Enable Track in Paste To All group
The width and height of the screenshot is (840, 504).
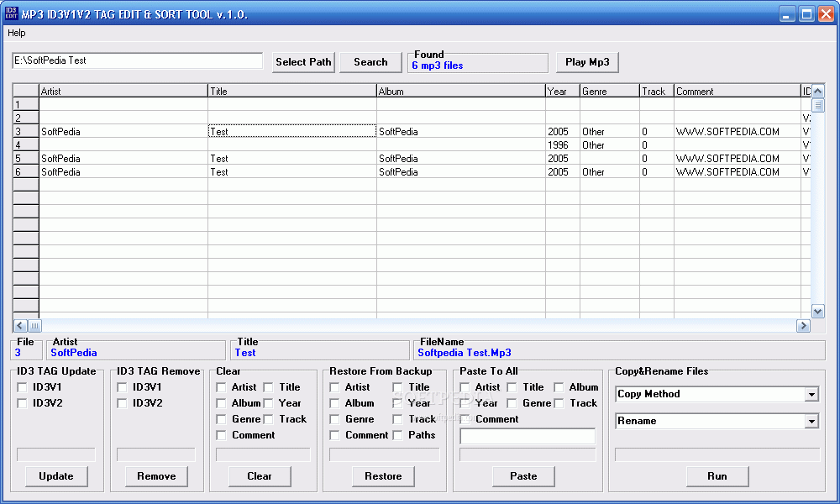pos(559,403)
